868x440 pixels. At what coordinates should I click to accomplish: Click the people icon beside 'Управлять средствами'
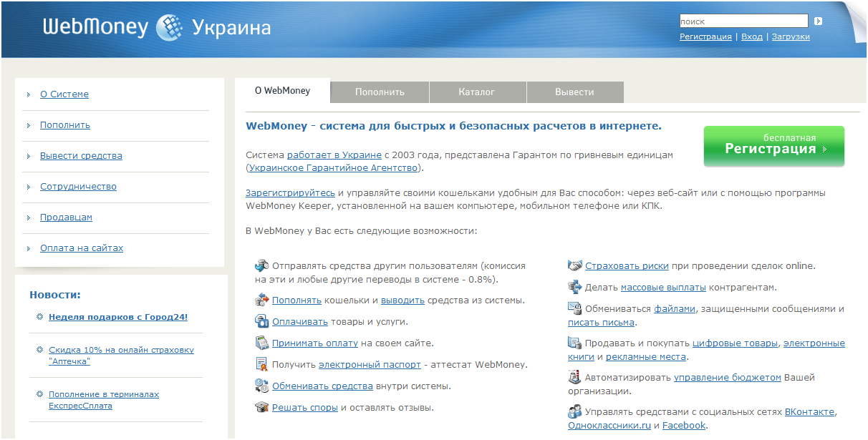coord(575,411)
